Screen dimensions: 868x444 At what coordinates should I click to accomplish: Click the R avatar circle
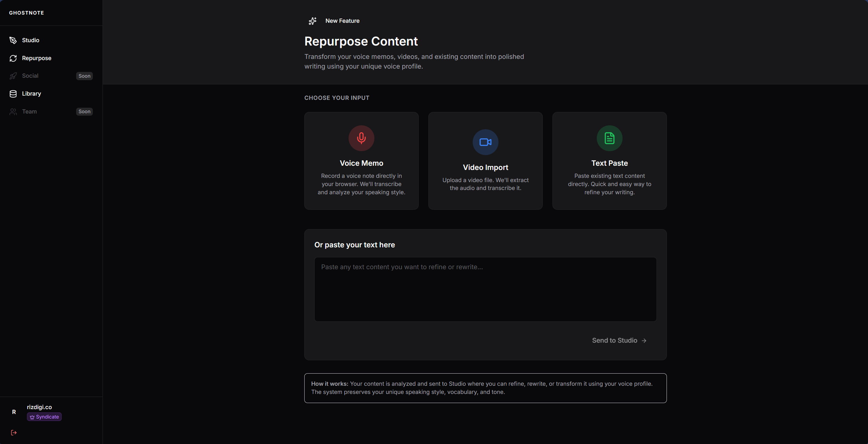click(x=14, y=412)
